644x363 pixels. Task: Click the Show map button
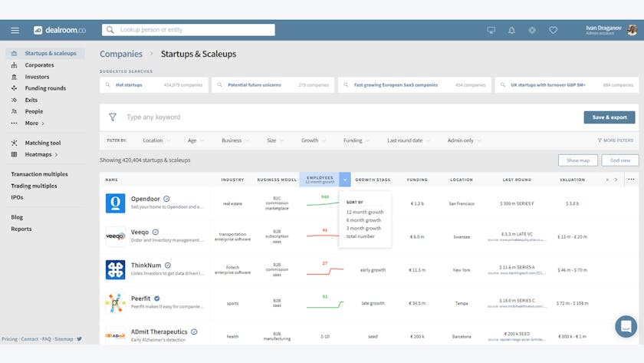click(577, 160)
